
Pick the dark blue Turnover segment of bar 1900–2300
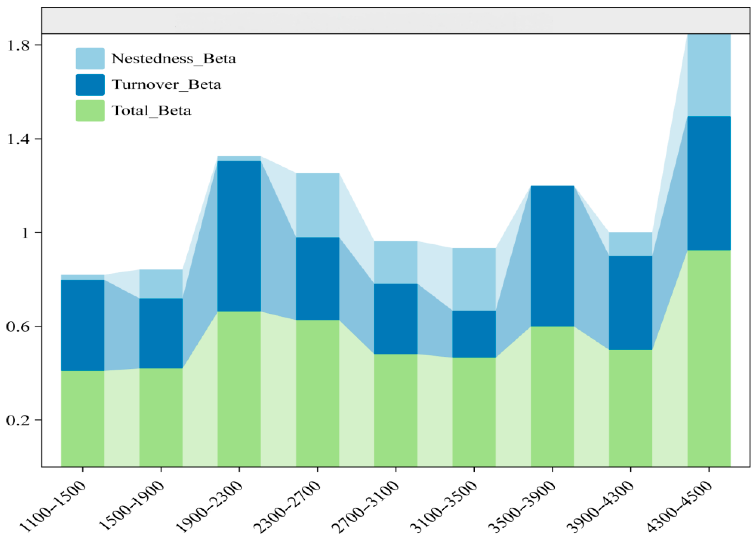click(x=239, y=236)
